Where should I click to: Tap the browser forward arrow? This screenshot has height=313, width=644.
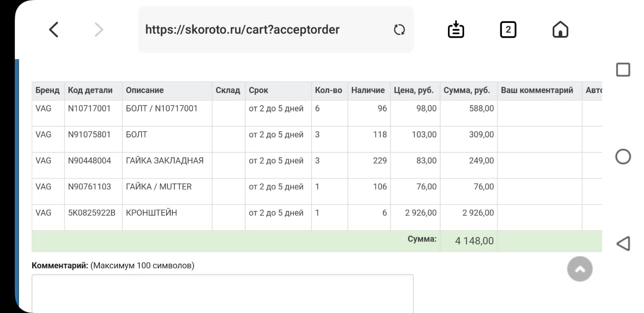coord(99,30)
